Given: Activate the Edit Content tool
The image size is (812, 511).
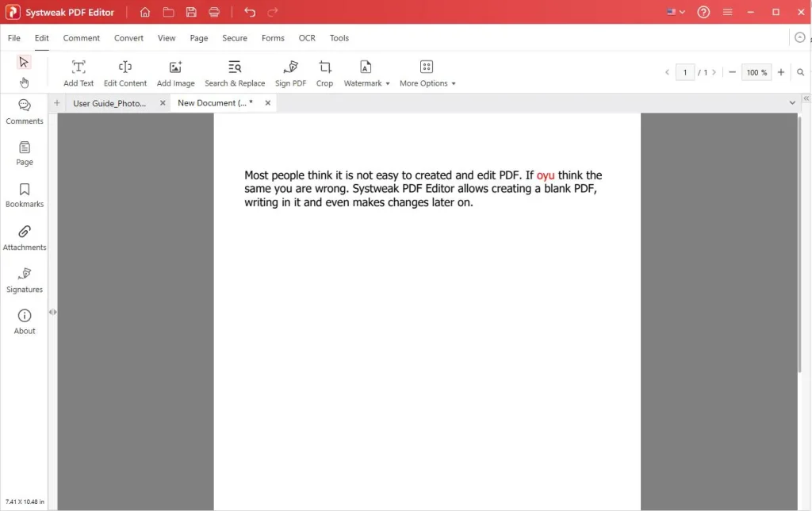Looking at the screenshot, I should pyautogui.click(x=124, y=73).
